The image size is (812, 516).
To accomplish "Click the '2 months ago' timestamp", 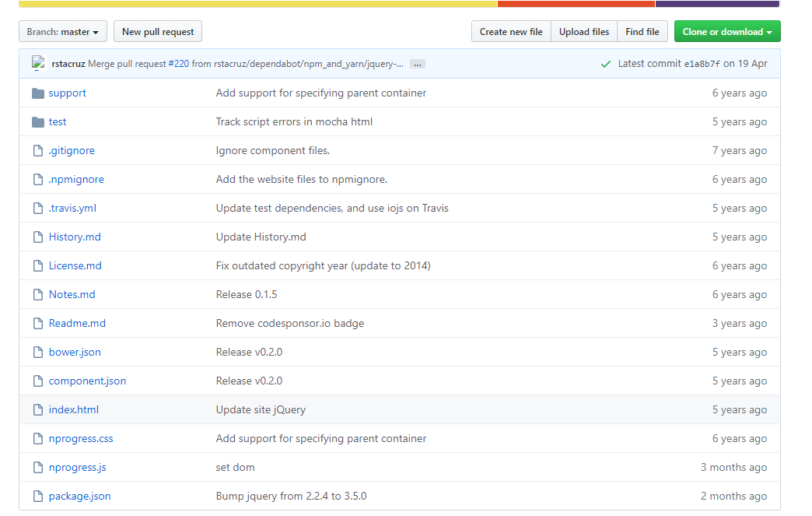I will (733, 496).
